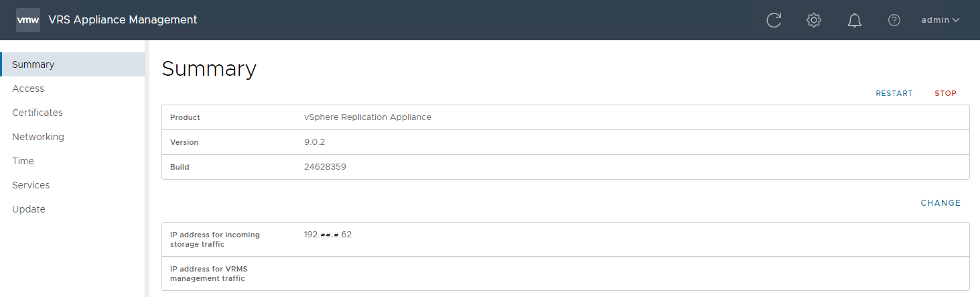Navigate to the Time section
This screenshot has height=297, width=980.
pyautogui.click(x=23, y=161)
